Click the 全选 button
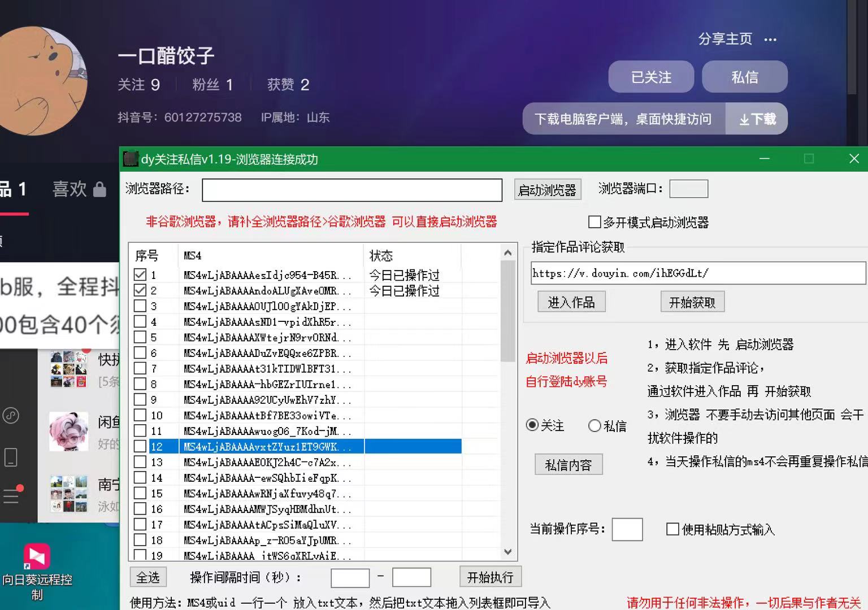Screen dimensions: 868x610 point(148,577)
